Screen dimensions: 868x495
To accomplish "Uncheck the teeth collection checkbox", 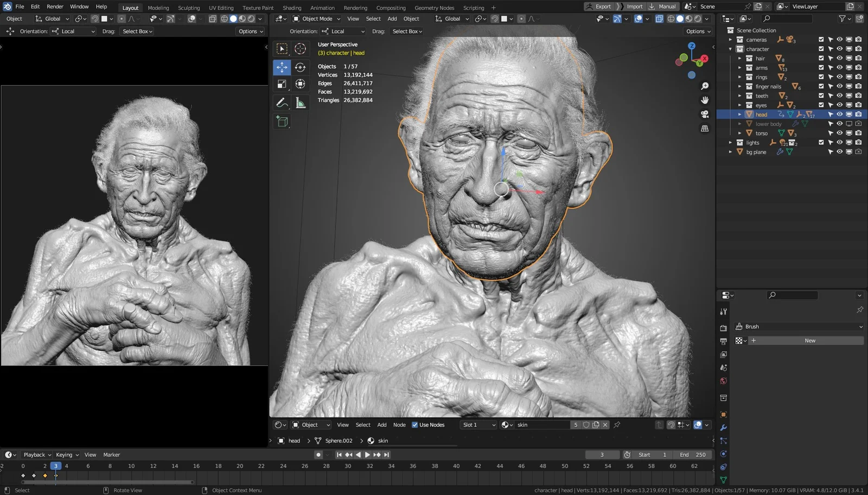I will click(x=821, y=96).
